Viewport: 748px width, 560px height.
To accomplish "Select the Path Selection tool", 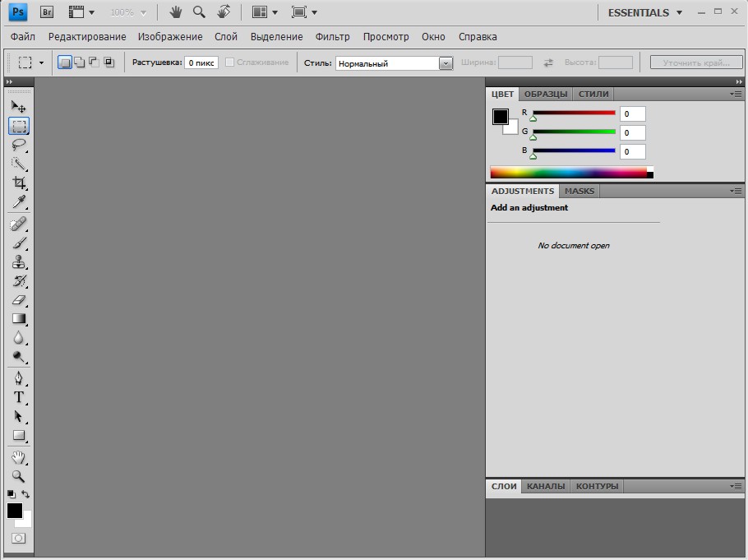I will pyautogui.click(x=19, y=417).
